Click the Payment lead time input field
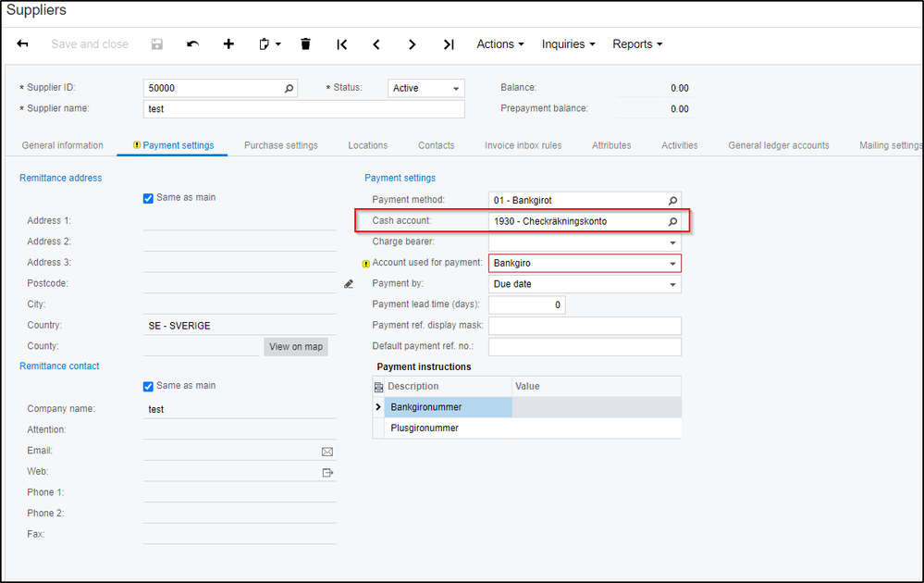 pyautogui.click(x=525, y=305)
